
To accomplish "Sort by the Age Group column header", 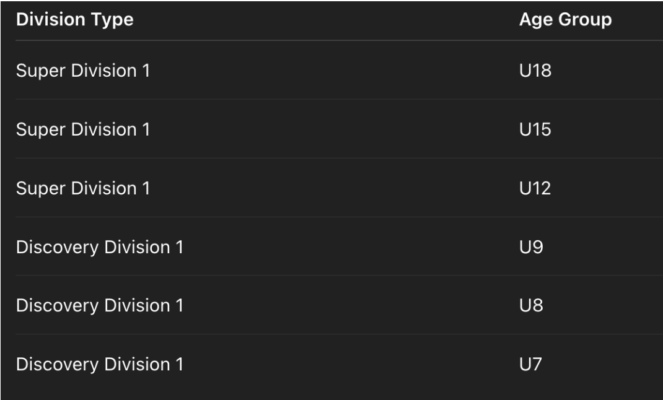I will (565, 19).
